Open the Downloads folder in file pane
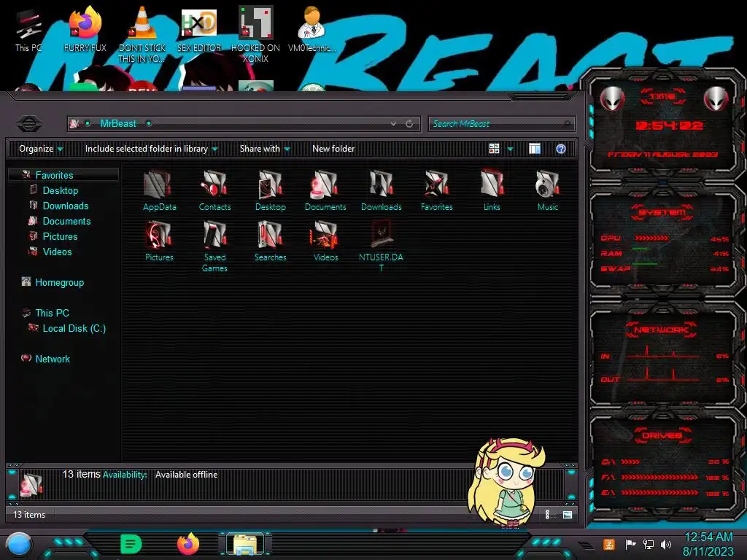The width and height of the screenshot is (747, 560). 381,190
